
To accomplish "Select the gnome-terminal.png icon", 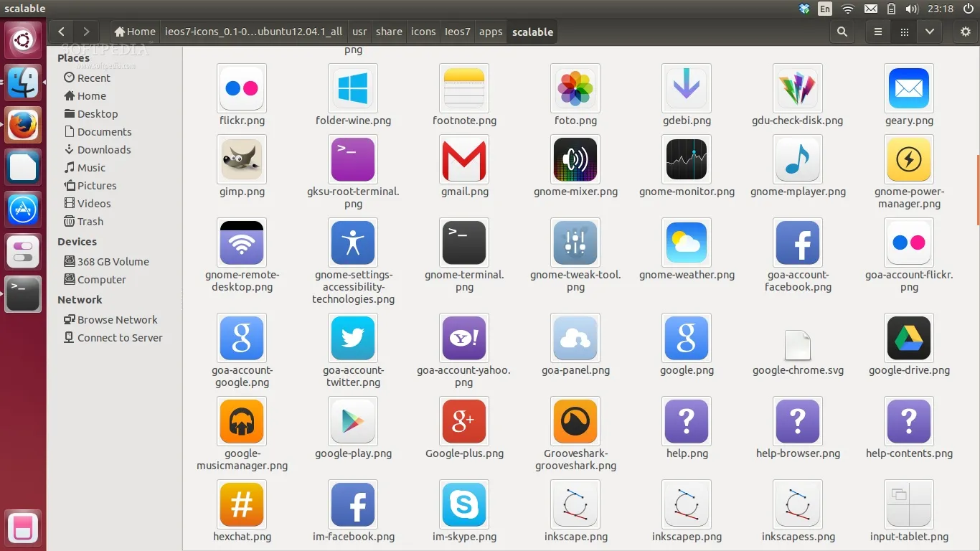I will tap(464, 242).
